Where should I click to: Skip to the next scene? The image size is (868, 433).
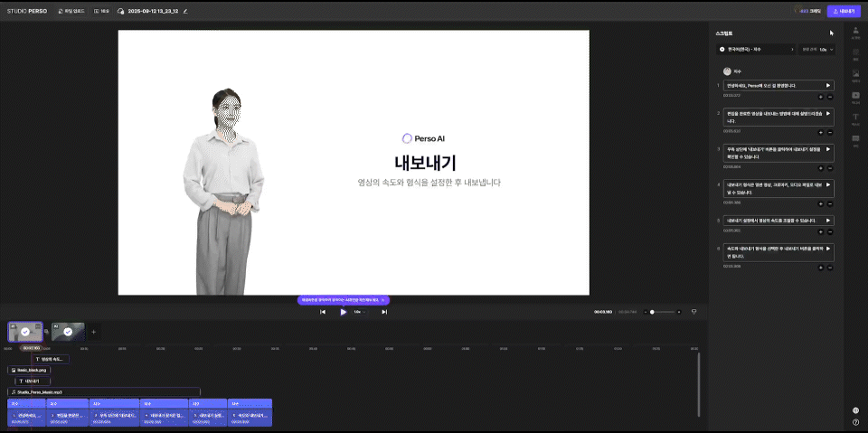pos(384,312)
